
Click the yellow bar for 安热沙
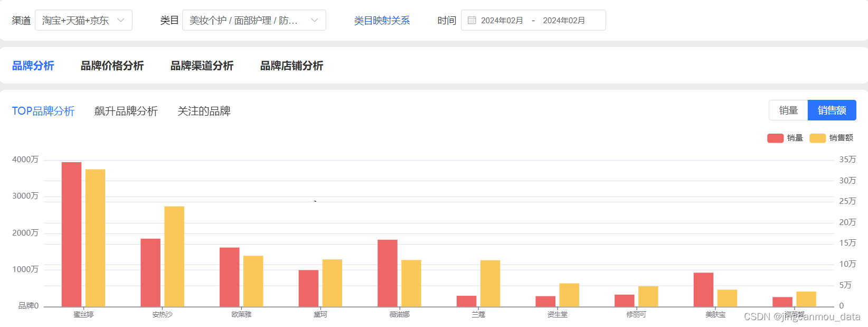click(x=174, y=256)
